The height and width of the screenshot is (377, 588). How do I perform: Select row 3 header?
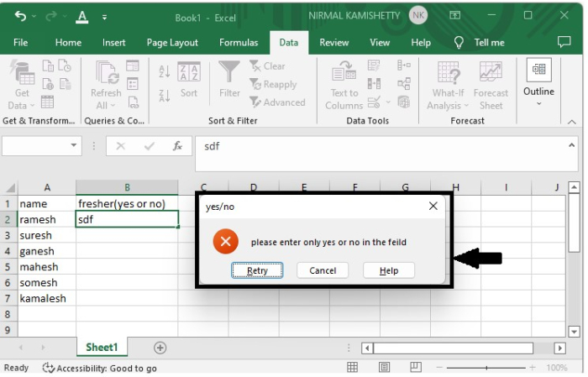pos(8,236)
